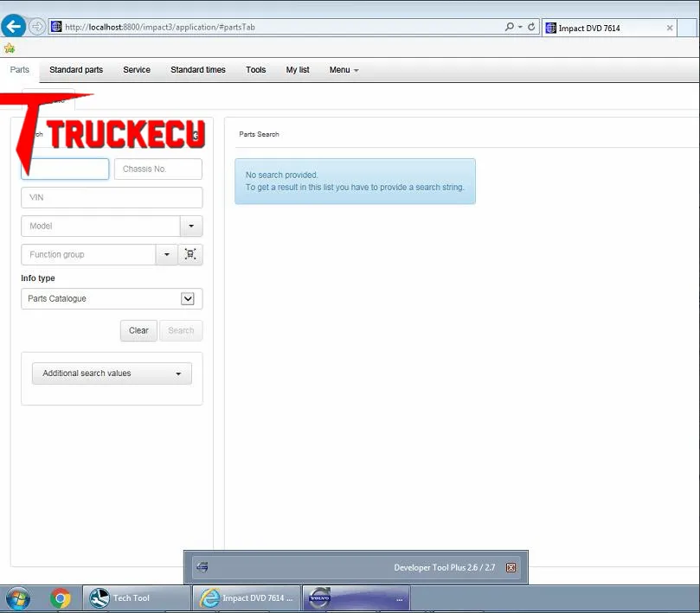The image size is (700, 613).
Task: Open the Model dropdown arrow
Action: (x=191, y=227)
